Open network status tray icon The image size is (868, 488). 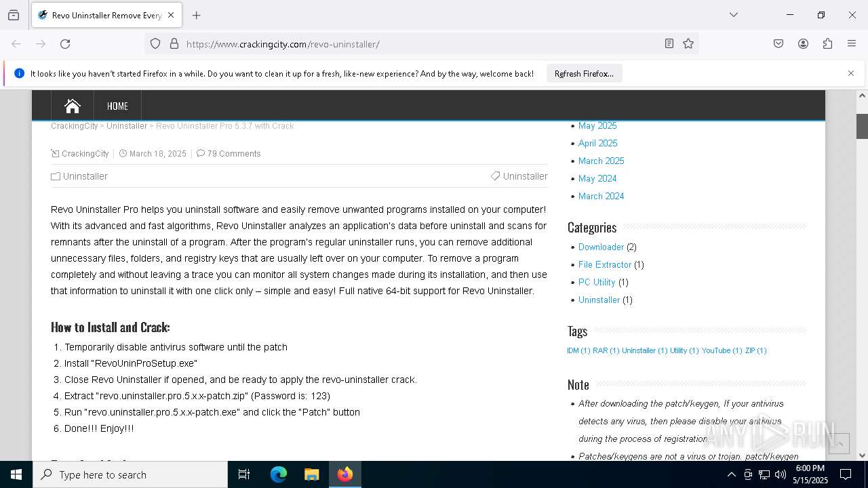coord(764,474)
